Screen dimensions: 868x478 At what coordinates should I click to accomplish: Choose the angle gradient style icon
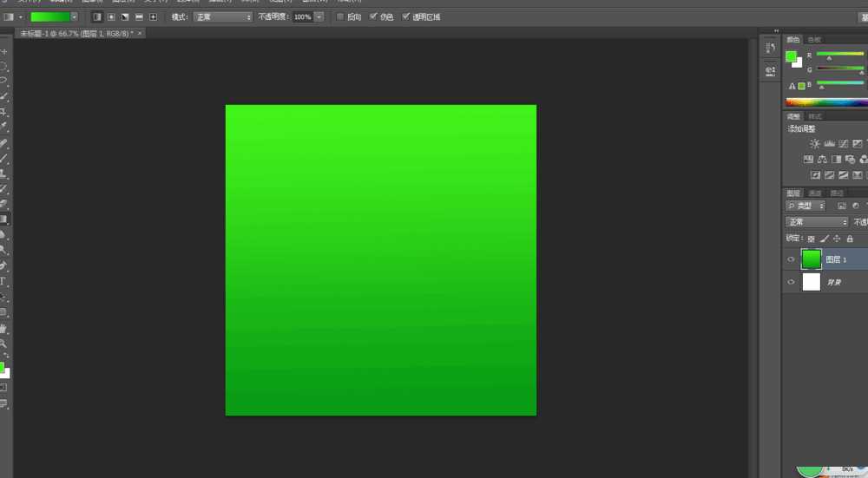pyautogui.click(x=125, y=16)
